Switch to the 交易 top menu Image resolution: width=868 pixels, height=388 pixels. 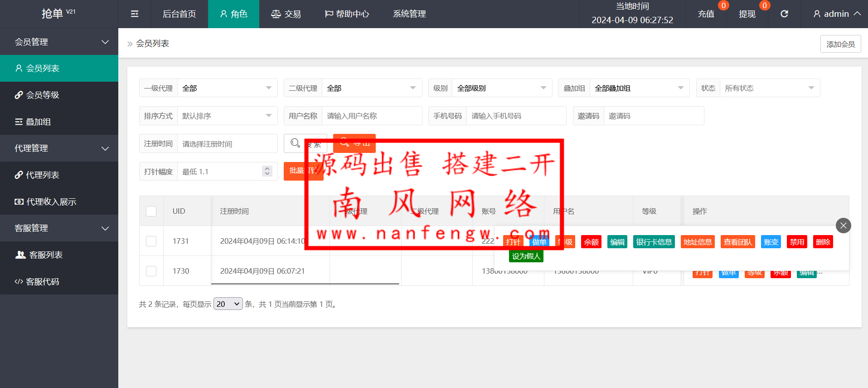[286, 14]
